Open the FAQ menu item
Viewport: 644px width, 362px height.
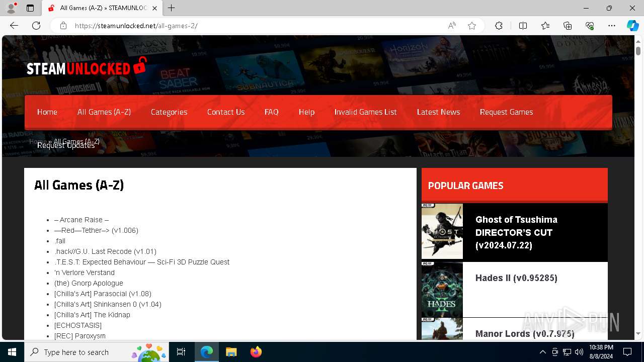point(272,112)
